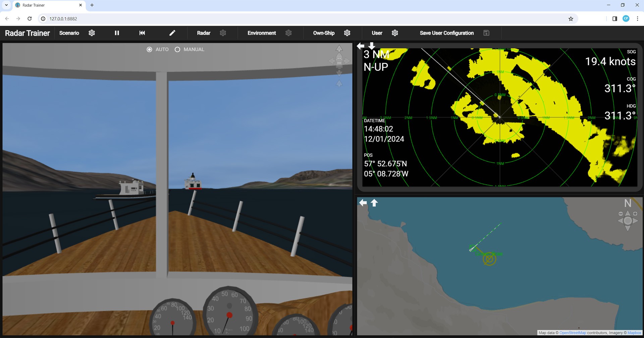Open the Own-Ship settings gear
644x338 pixels.
347,33
